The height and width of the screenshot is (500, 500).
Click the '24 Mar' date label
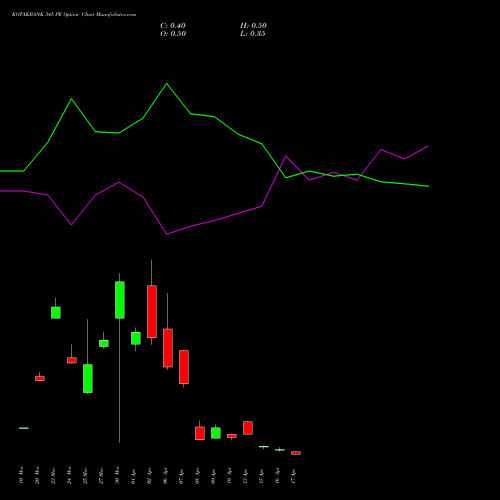click(69, 475)
